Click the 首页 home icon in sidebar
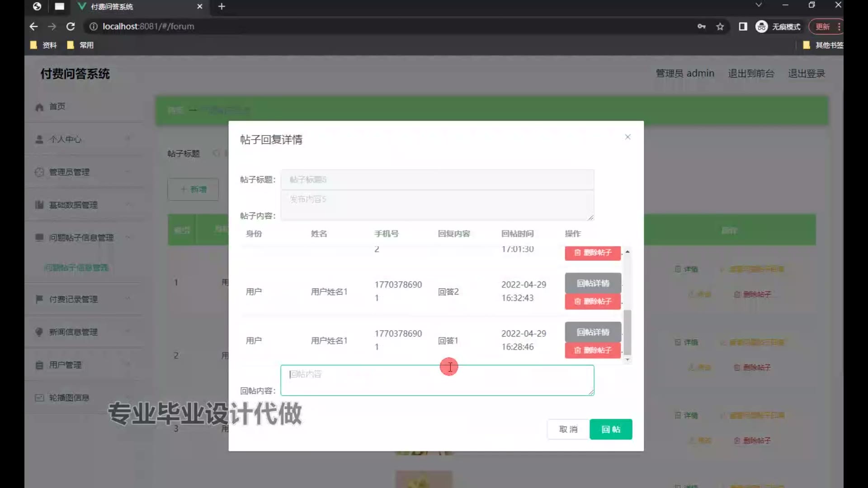 [x=39, y=107]
